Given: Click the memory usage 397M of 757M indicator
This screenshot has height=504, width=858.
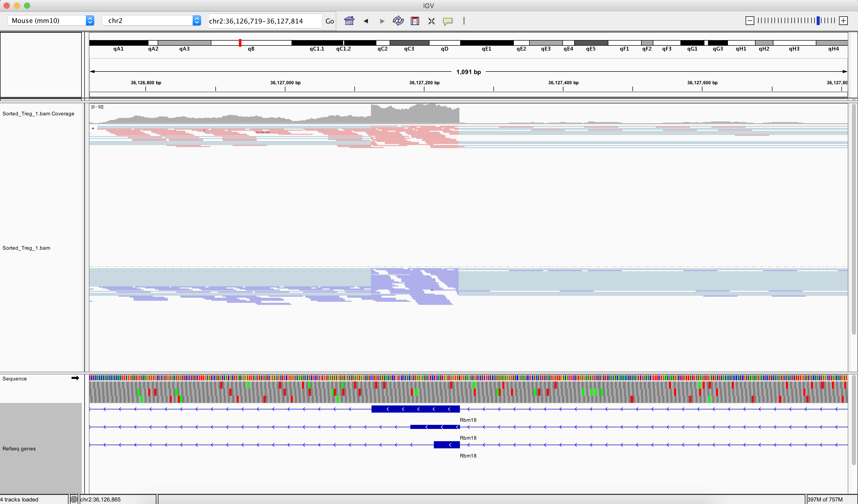Looking at the screenshot, I should click(825, 499).
